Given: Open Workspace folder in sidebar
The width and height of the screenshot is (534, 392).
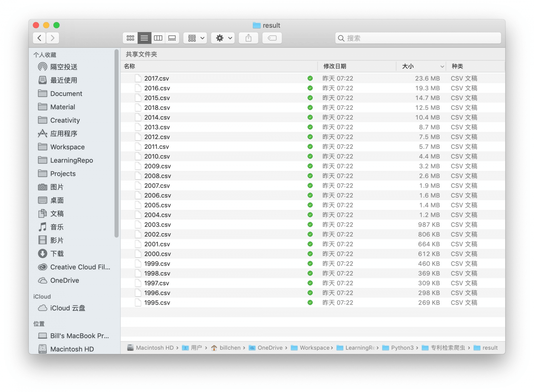Looking at the screenshot, I should click(67, 147).
